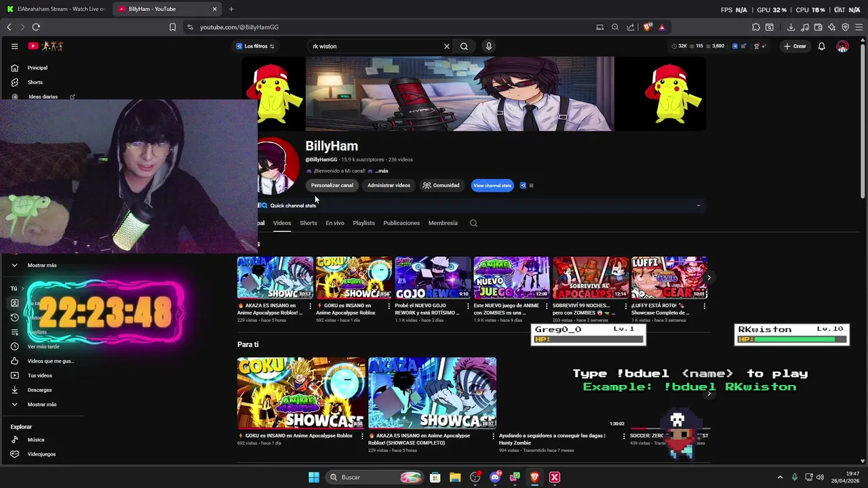Screen dimensions: 868x488
Task: Close the BillyHam - YouTube tab
Action: point(215,9)
